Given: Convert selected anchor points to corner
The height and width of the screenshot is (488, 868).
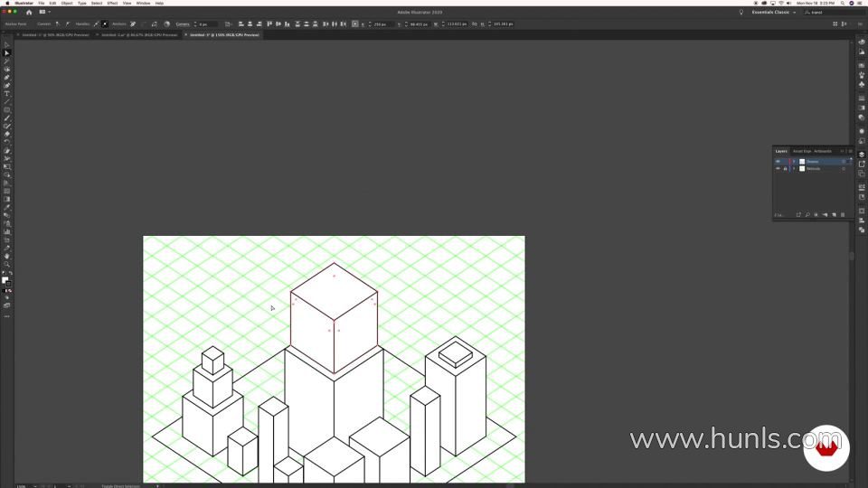Looking at the screenshot, I should (x=58, y=24).
